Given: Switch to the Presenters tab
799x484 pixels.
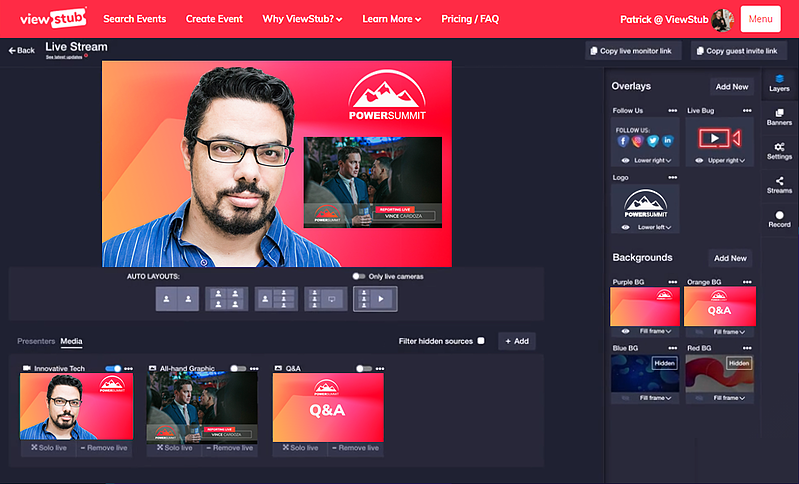Looking at the screenshot, I should coord(36,341).
